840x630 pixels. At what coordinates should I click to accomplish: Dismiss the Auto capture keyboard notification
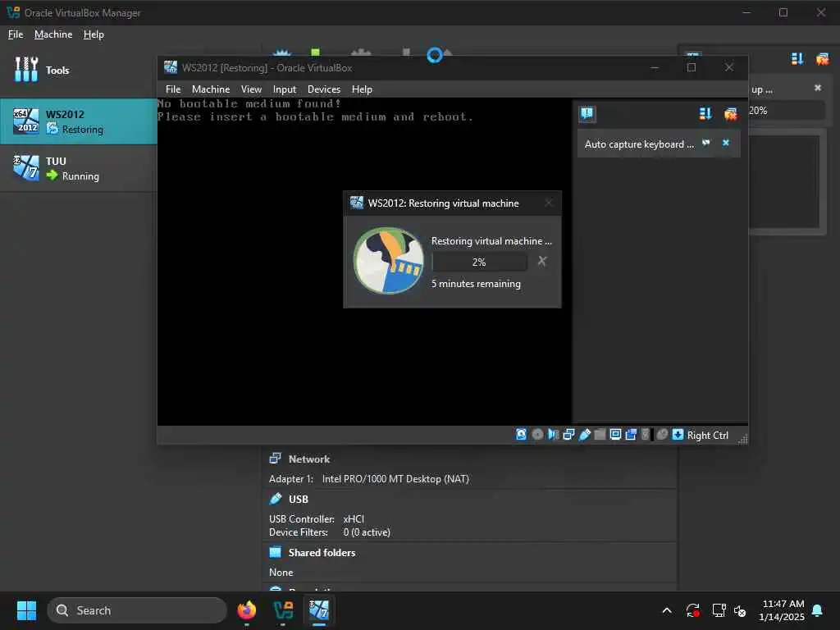pyautogui.click(x=726, y=143)
